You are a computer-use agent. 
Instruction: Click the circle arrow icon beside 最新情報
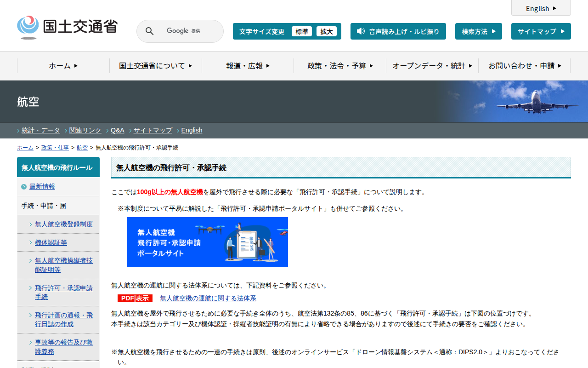[x=24, y=187]
